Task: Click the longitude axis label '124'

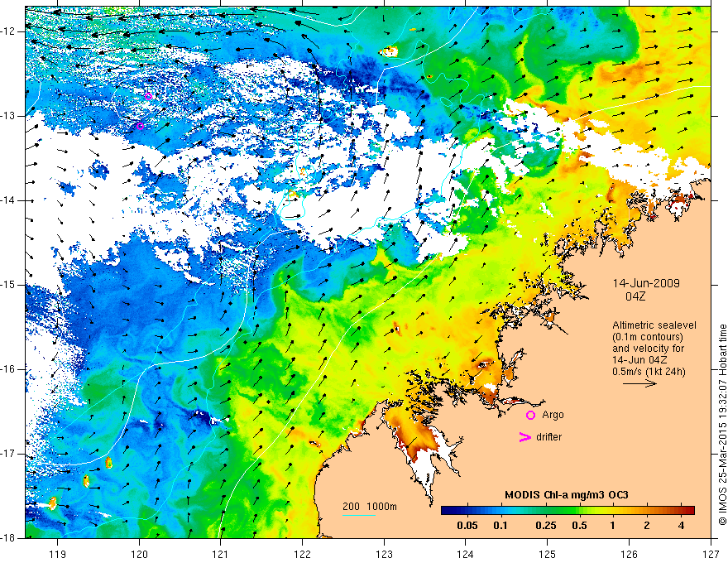Action: click(x=466, y=555)
